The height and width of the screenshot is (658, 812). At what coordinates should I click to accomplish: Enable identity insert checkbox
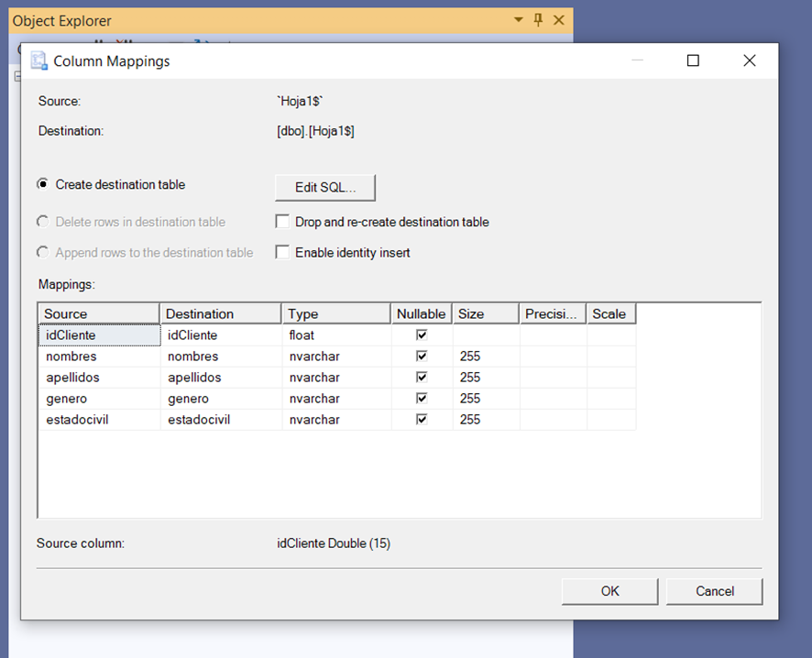(x=282, y=252)
